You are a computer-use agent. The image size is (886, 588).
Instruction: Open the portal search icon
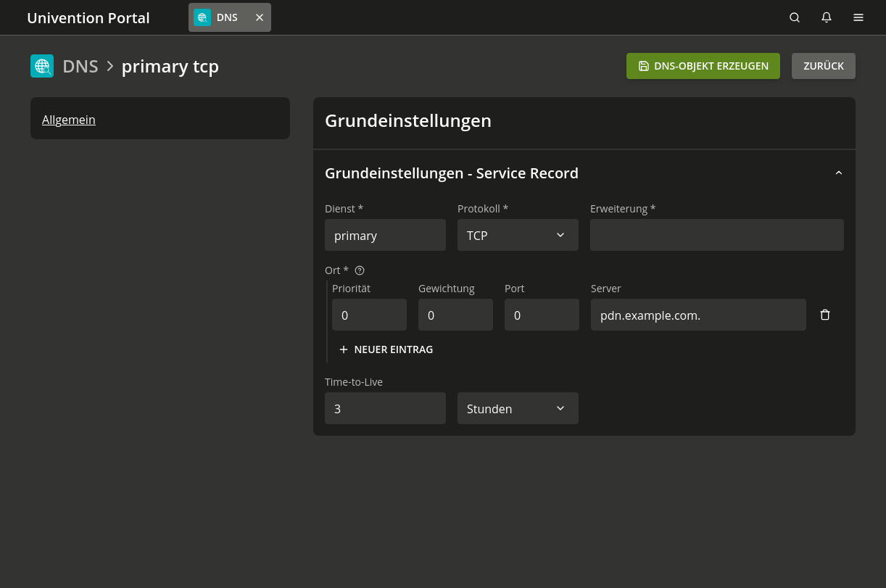click(x=795, y=17)
